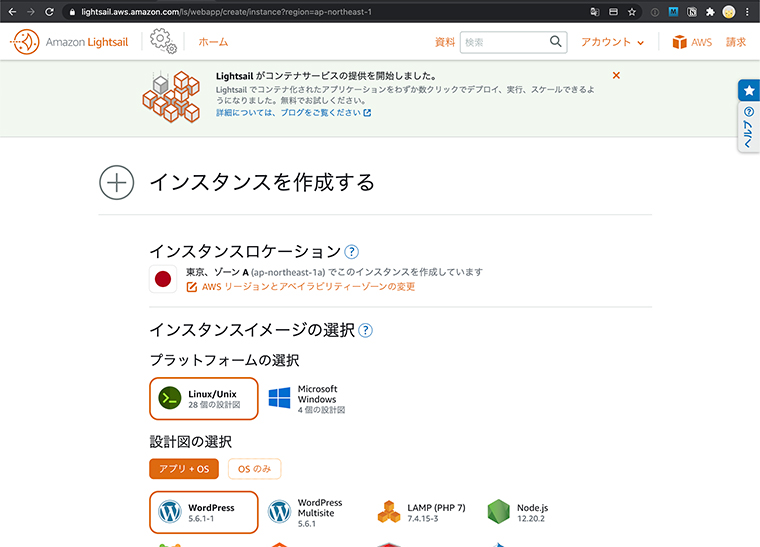Bookmark this page with star icon
This screenshot has height=547, width=760.
[x=631, y=12]
